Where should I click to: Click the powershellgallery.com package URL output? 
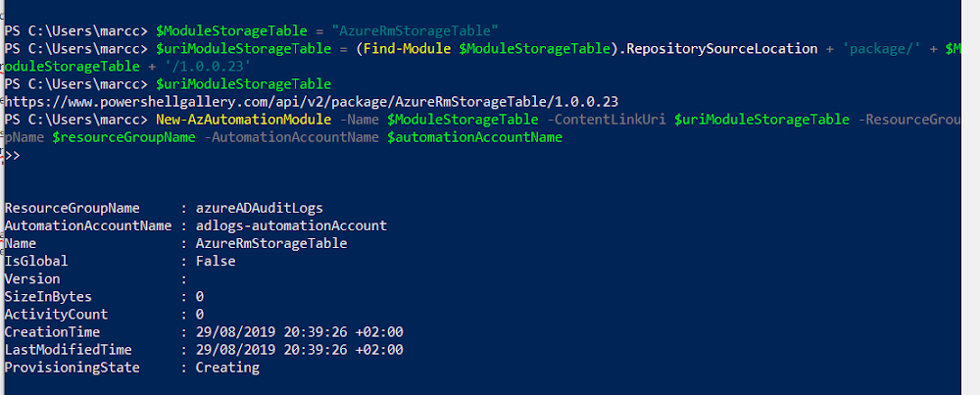[312, 102]
